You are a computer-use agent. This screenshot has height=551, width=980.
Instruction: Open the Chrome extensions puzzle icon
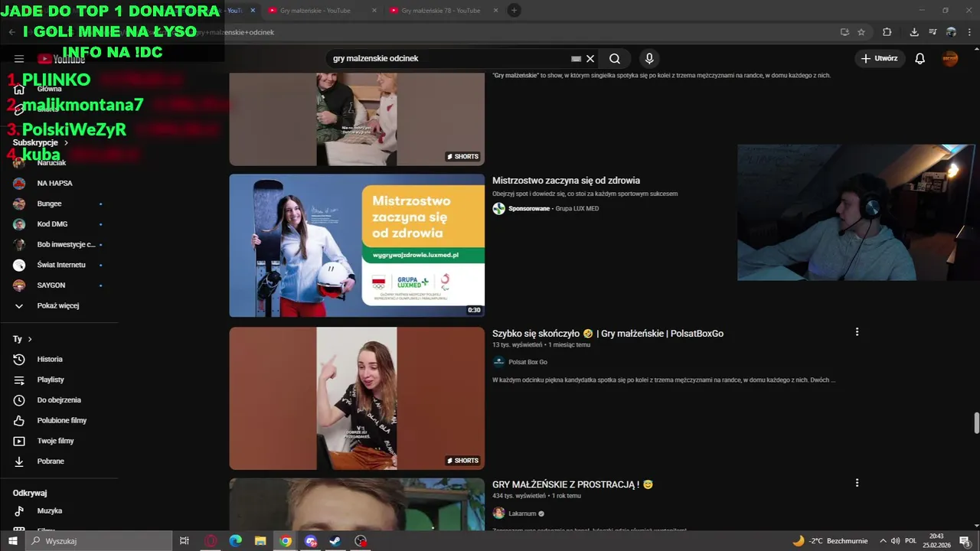pyautogui.click(x=887, y=32)
